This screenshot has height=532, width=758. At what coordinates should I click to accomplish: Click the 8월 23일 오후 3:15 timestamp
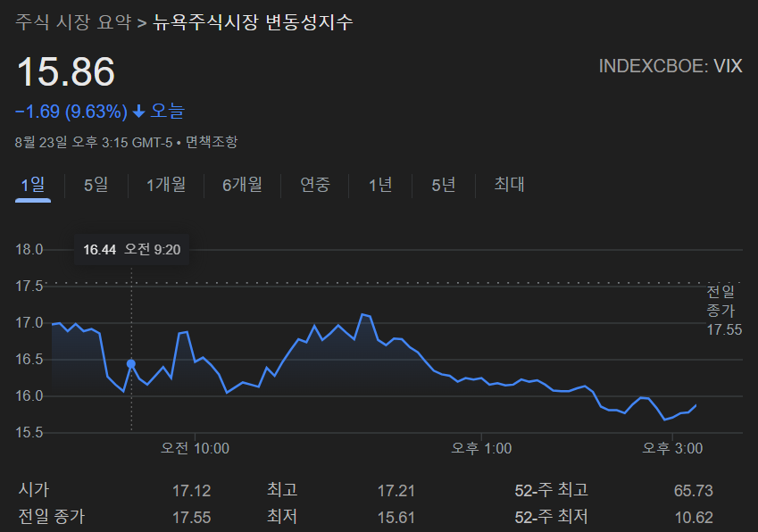pyautogui.click(x=94, y=142)
